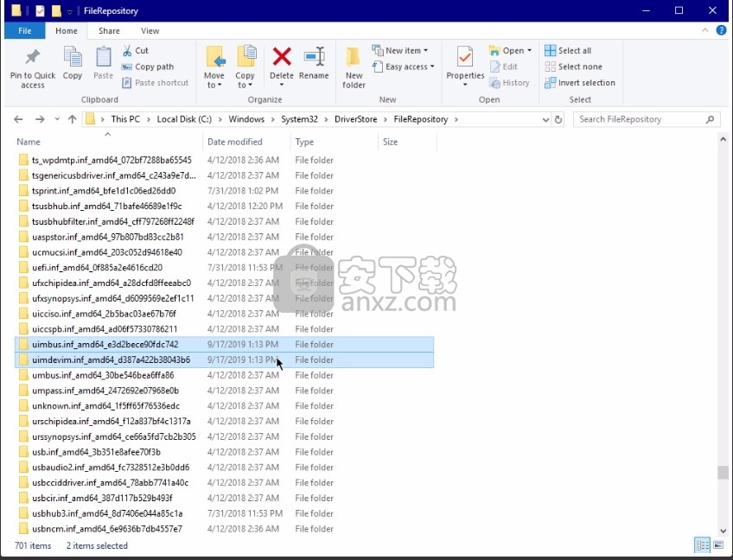733x560 pixels.
Task: Expand the Properties dropdown arrow
Action: coord(465,85)
